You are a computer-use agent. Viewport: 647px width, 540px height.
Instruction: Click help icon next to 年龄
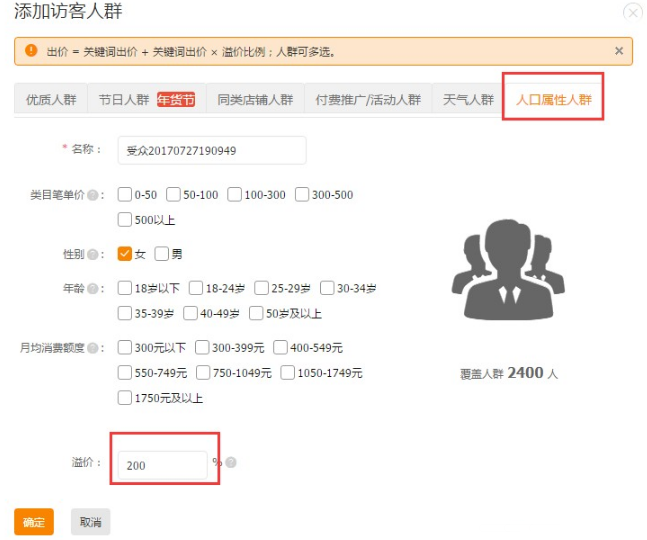pos(92,289)
